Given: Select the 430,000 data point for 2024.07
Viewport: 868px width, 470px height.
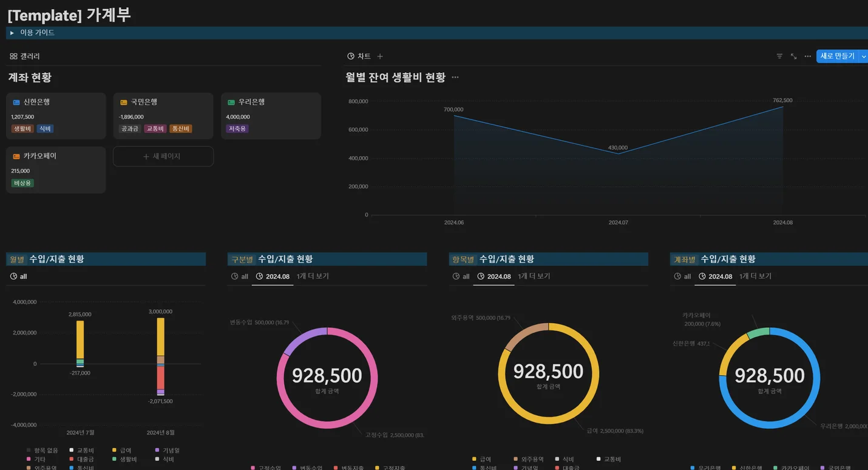Looking at the screenshot, I should pyautogui.click(x=618, y=154).
